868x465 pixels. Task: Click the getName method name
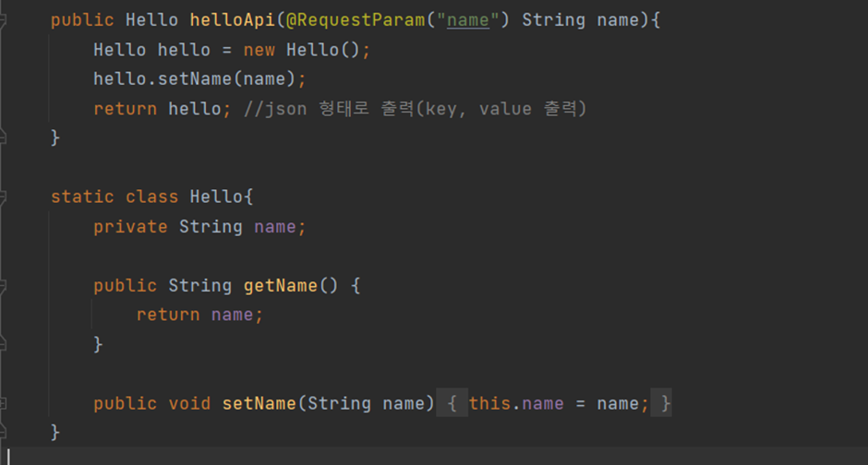coord(281,286)
